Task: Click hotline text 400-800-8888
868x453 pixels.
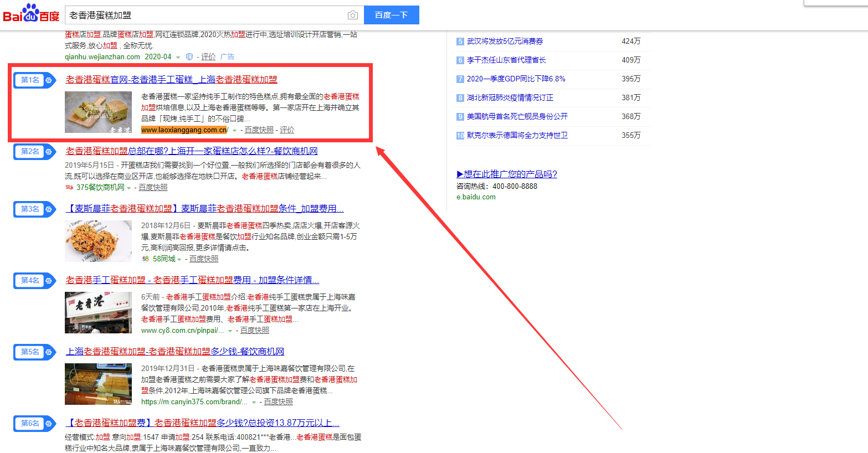Action: [x=515, y=186]
